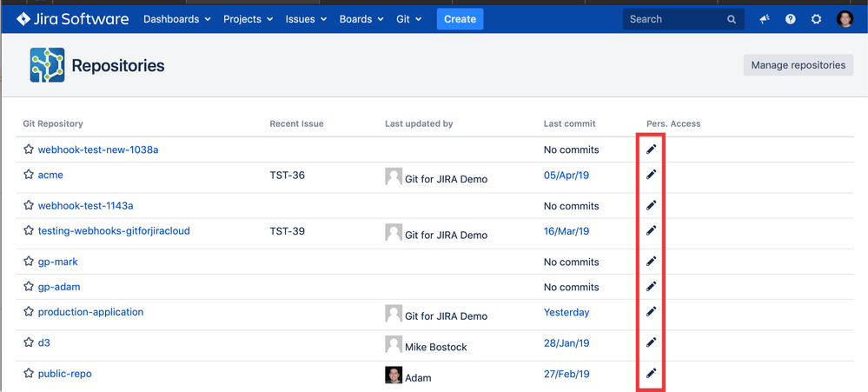This screenshot has height=392, width=868.
Task: Star the public-repo repository
Action: point(29,373)
